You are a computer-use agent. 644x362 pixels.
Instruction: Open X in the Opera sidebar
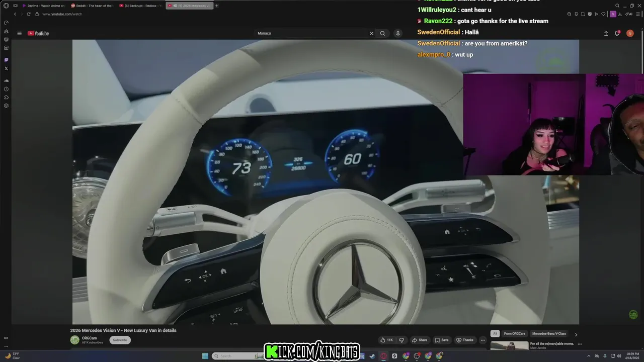point(6,68)
